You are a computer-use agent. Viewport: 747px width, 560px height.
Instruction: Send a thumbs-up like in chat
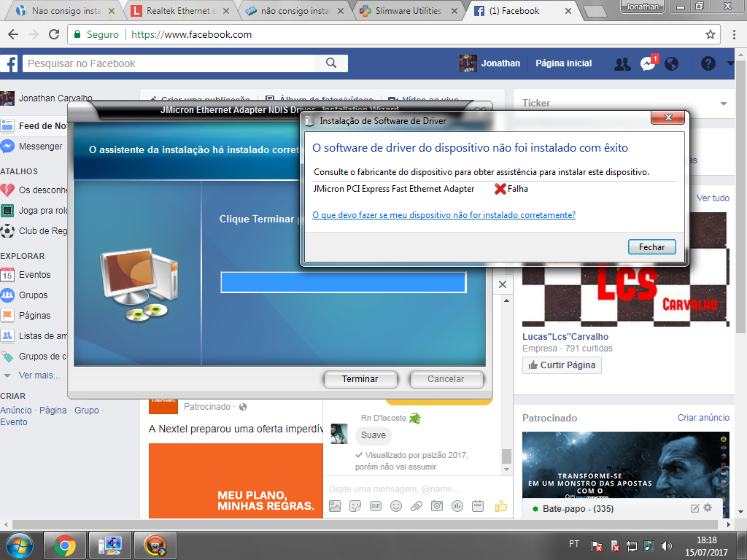pyautogui.click(x=500, y=506)
